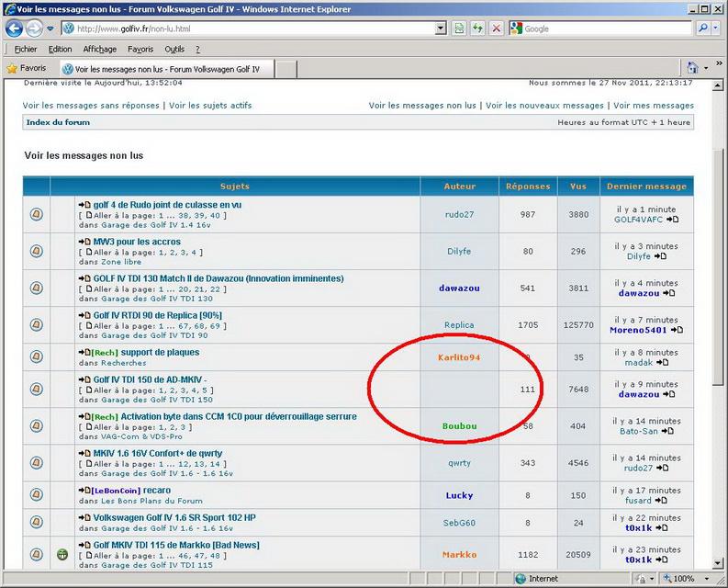Open a new blank tab
This screenshot has width=728, height=588.
click(x=286, y=70)
